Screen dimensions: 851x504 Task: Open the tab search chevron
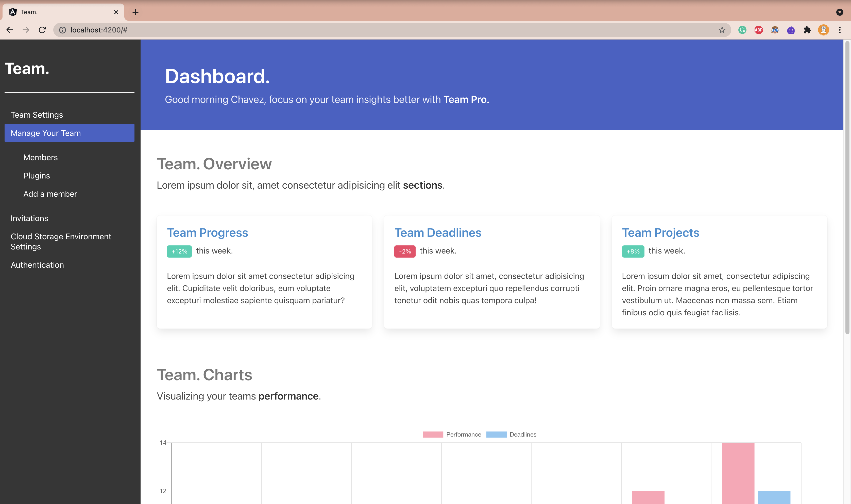pyautogui.click(x=840, y=12)
